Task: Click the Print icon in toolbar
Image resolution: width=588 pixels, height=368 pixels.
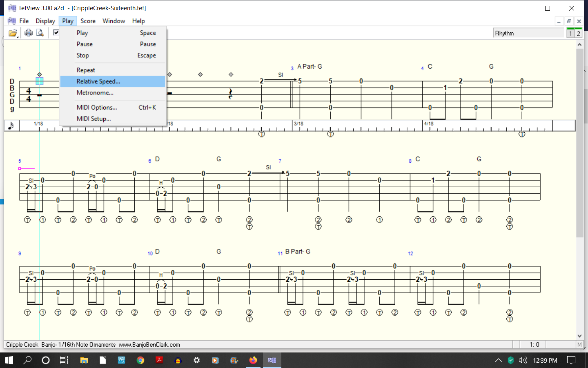Action: (x=29, y=33)
